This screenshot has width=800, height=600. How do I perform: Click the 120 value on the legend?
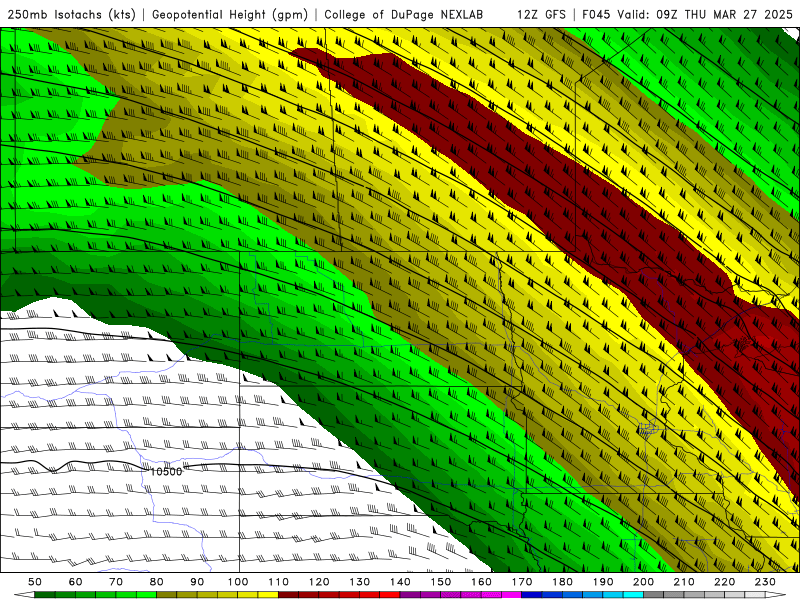[319, 582]
